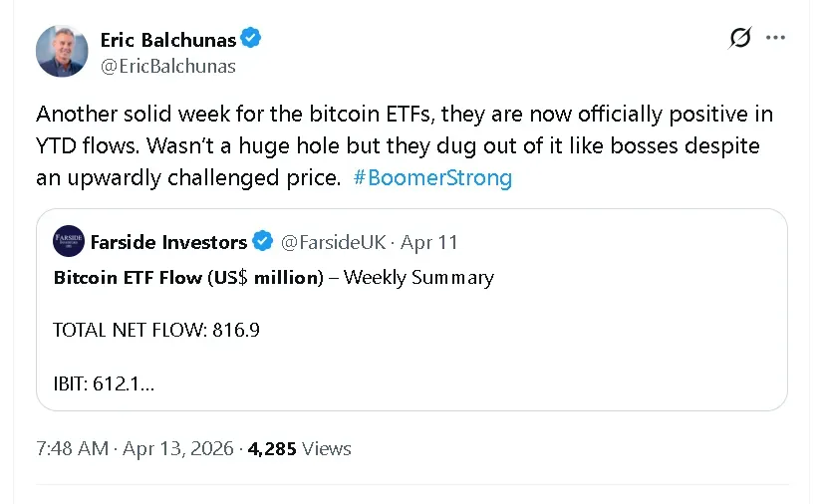The image size is (822, 504).
Task: Open the Farside Investors name link
Action: tap(168, 242)
